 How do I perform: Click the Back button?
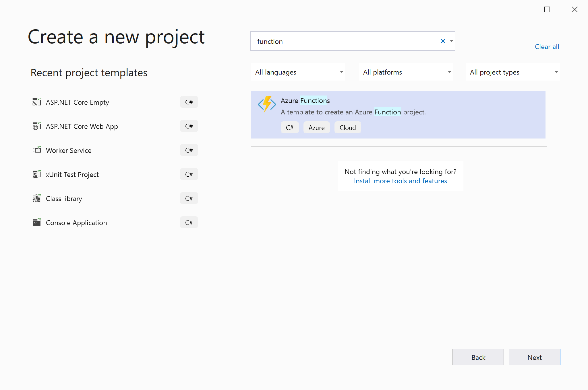click(x=478, y=357)
